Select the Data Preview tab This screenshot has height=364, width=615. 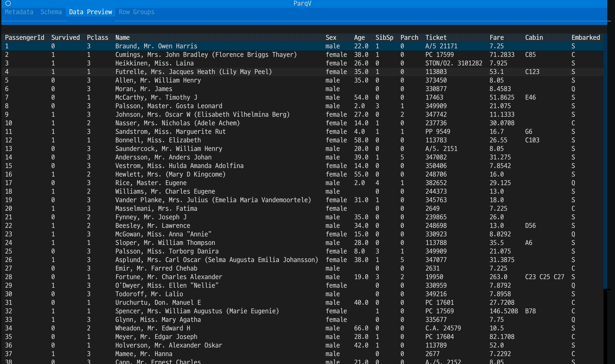click(90, 12)
